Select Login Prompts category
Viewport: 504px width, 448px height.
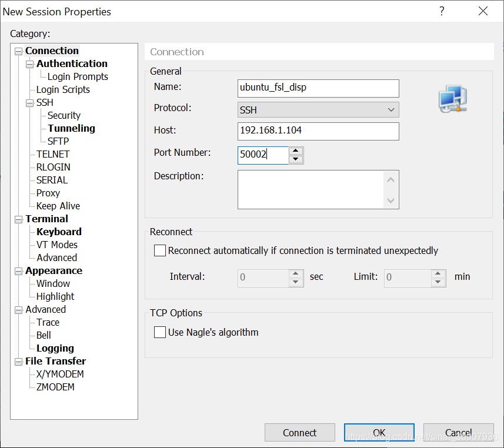(78, 77)
